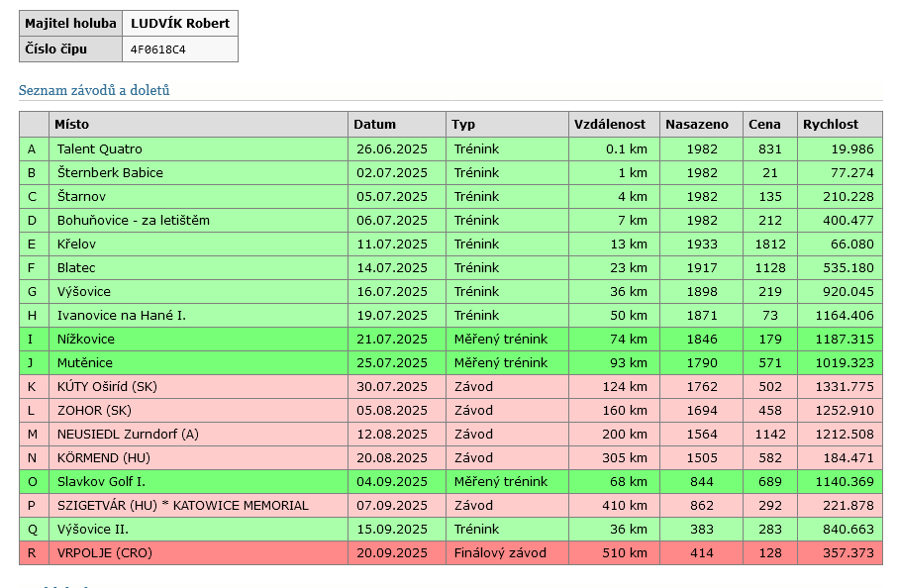Click the date 07.09.2025 in SZIGETVÁR row
897x588 pixels.
click(x=392, y=506)
